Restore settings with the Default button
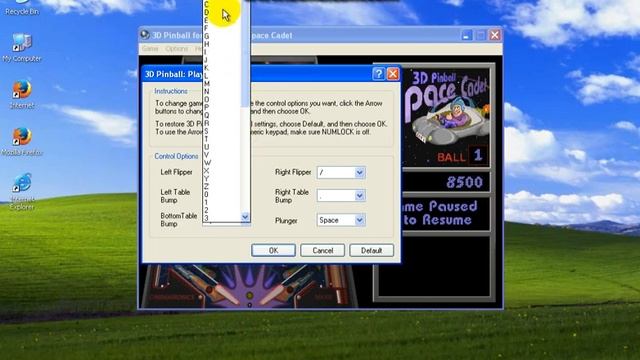Viewport: 640px width, 360px height. coord(371,250)
